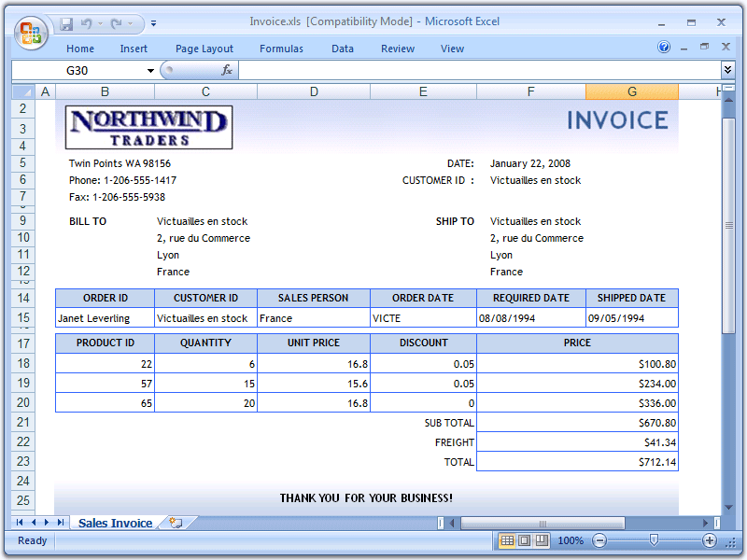
Task: Select the discount cell showing 0.05 for product 22
Action: pyautogui.click(x=423, y=364)
